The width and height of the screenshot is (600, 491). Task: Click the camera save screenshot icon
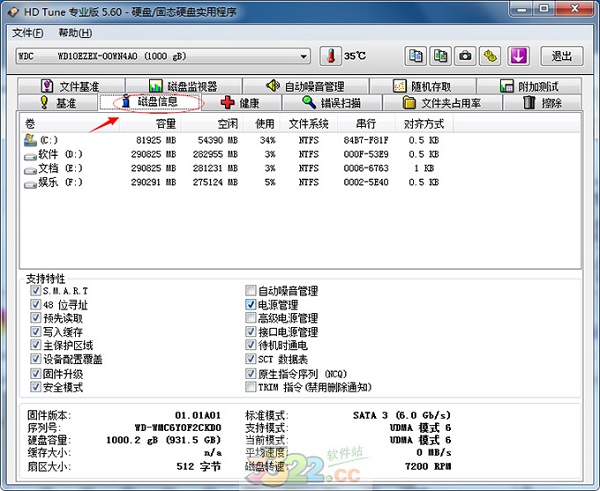(x=465, y=56)
